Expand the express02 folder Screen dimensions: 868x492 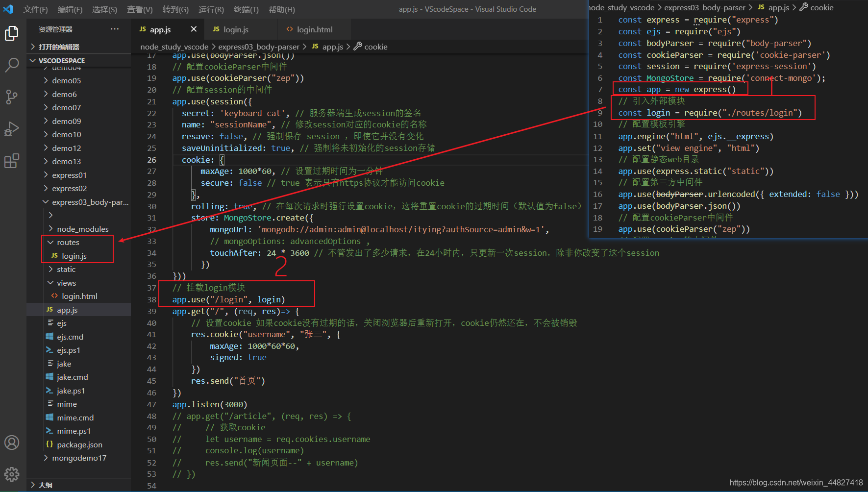(x=78, y=188)
